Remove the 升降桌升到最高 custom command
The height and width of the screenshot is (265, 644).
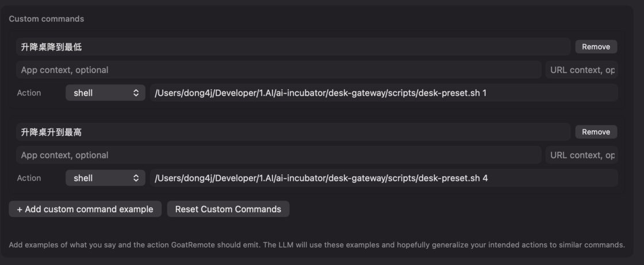pos(596,132)
